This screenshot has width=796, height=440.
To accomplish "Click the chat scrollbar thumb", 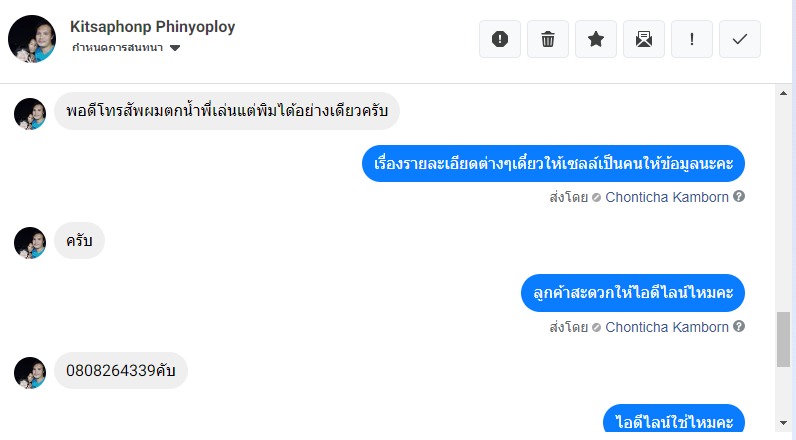I will (784, 339).
